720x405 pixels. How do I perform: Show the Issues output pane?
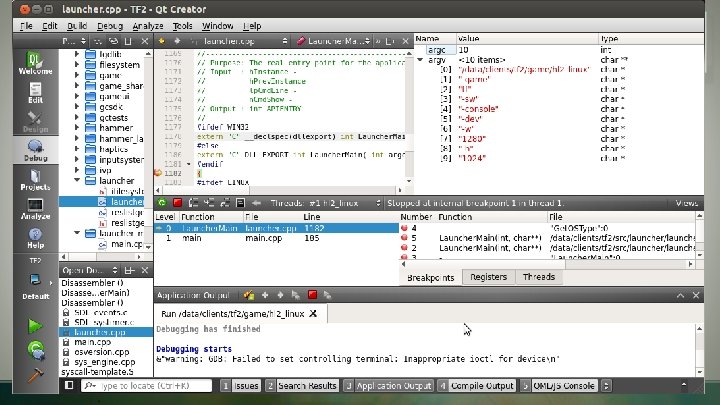241,386
